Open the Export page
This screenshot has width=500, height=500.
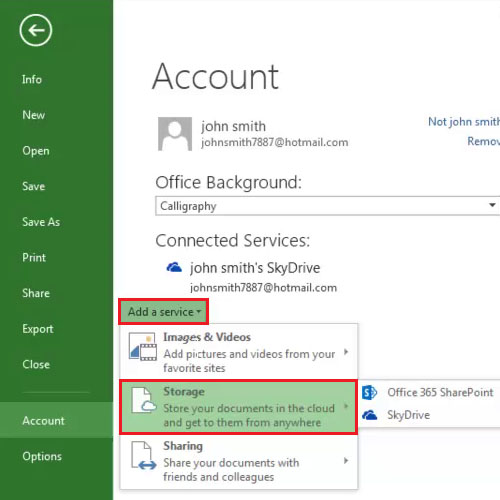pos(38,329)
